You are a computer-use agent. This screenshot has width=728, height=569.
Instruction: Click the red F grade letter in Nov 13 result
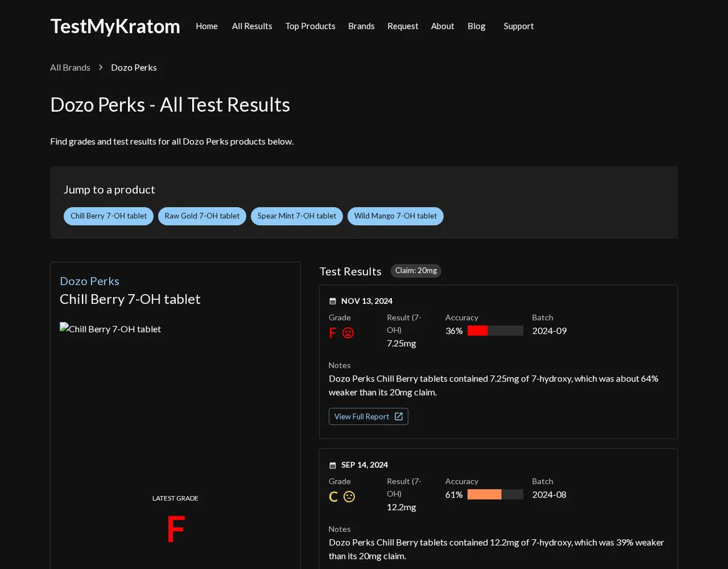(332, 332)
